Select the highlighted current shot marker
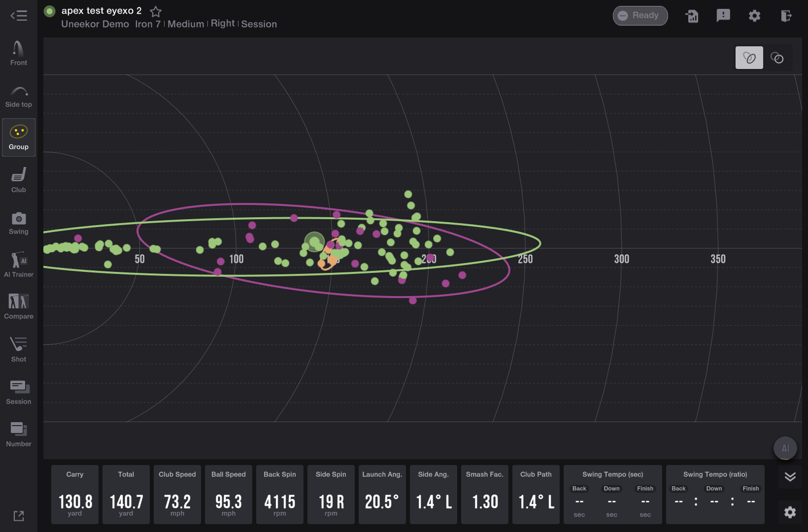 click(314, 242)
